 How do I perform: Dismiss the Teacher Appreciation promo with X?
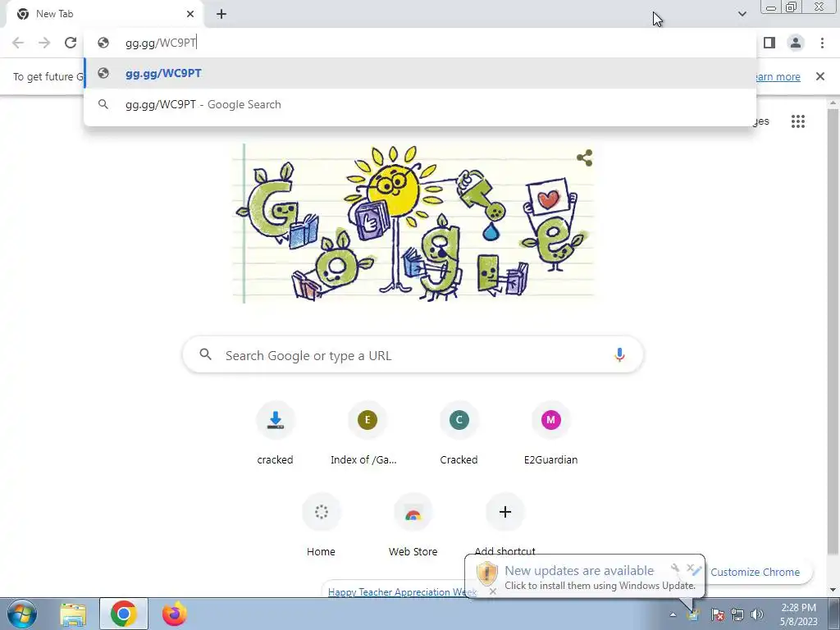pos(493,591)
